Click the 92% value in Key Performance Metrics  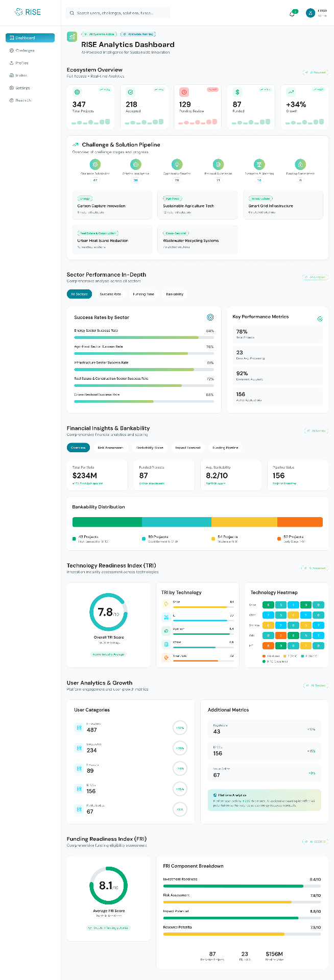242,373
